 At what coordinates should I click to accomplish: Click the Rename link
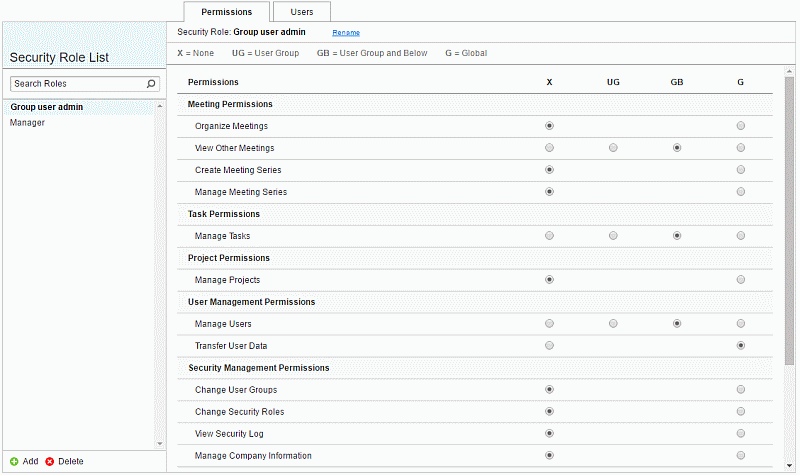coord(346,33)
